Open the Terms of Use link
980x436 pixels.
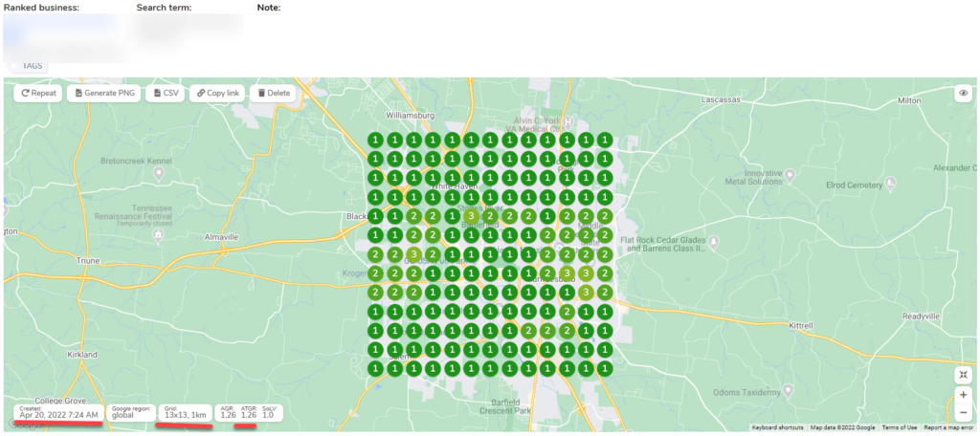(x=899, y=428)
